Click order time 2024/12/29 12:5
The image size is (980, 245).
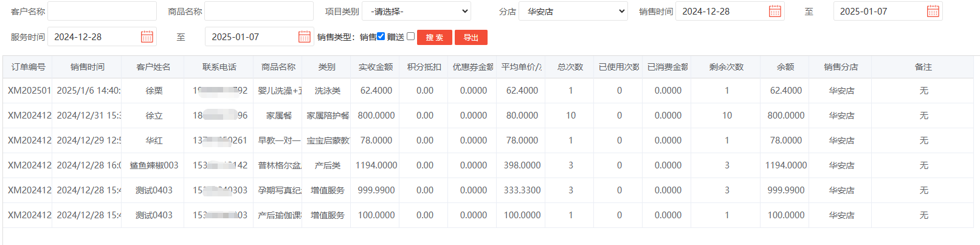click(x=89, y=140)
